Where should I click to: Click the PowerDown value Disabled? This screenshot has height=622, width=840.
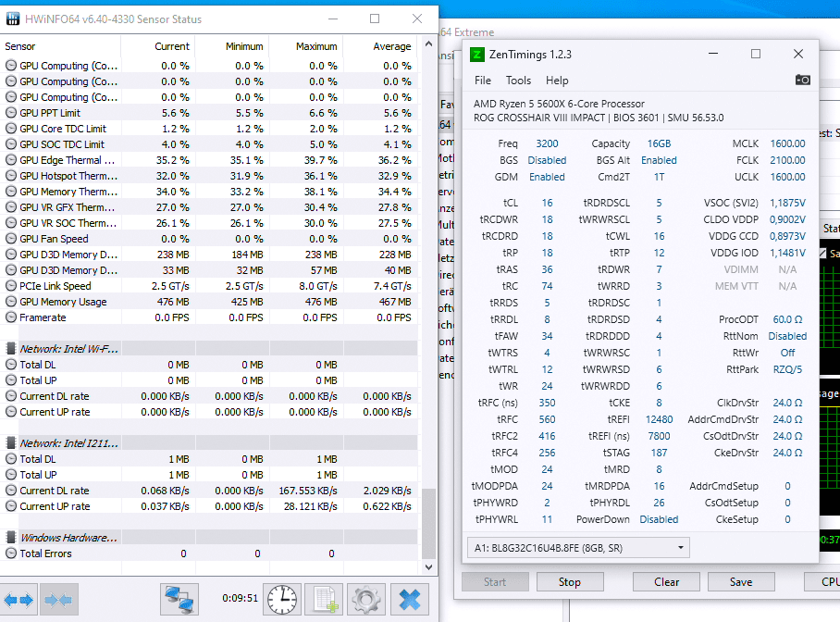(659, 519)
